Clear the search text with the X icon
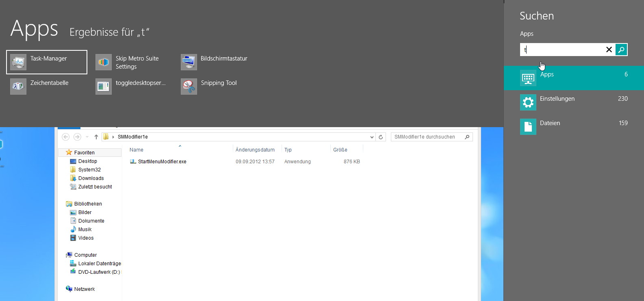Viewport: 644px width, 301px height. [609, 50]
